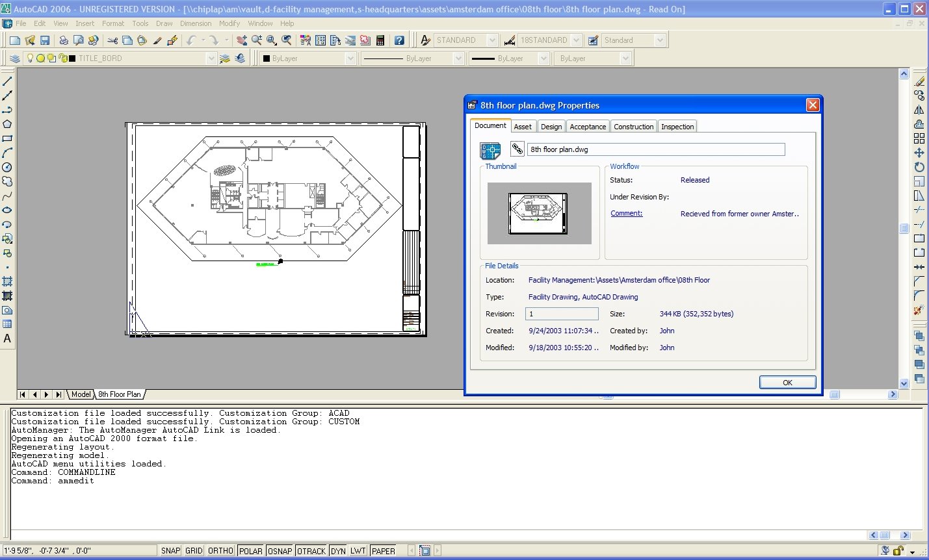Select the Line tool in the draw toolbar
929x560 pixels.
click(x=8, y=81)
